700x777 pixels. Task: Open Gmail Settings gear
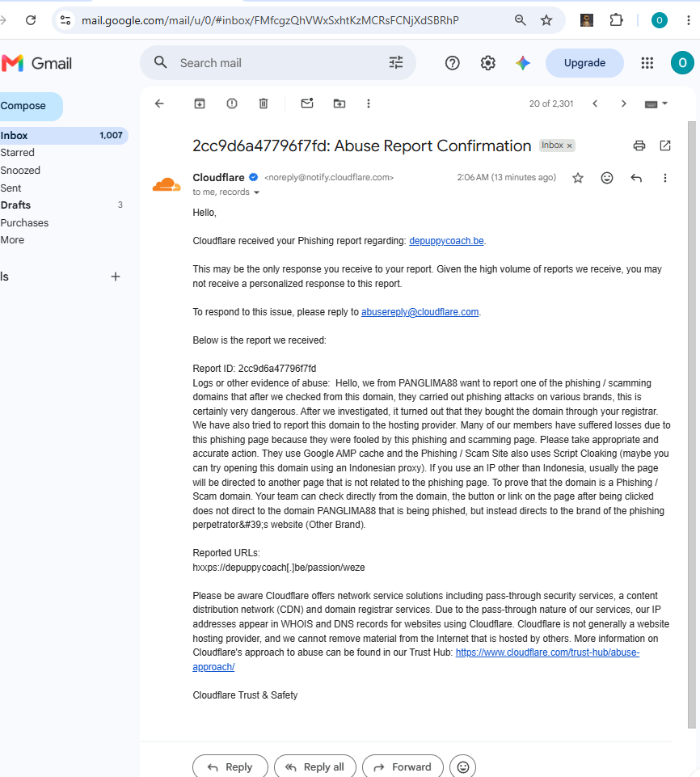488,63
